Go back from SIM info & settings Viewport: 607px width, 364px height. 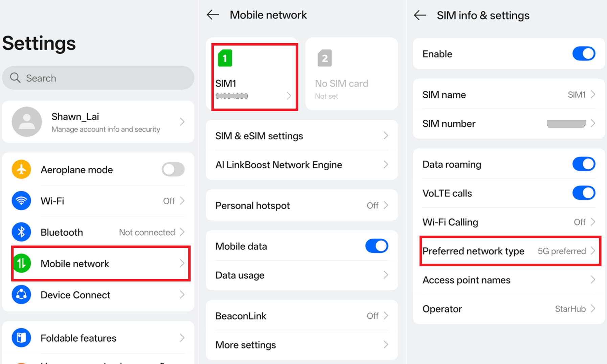(420, 15)
